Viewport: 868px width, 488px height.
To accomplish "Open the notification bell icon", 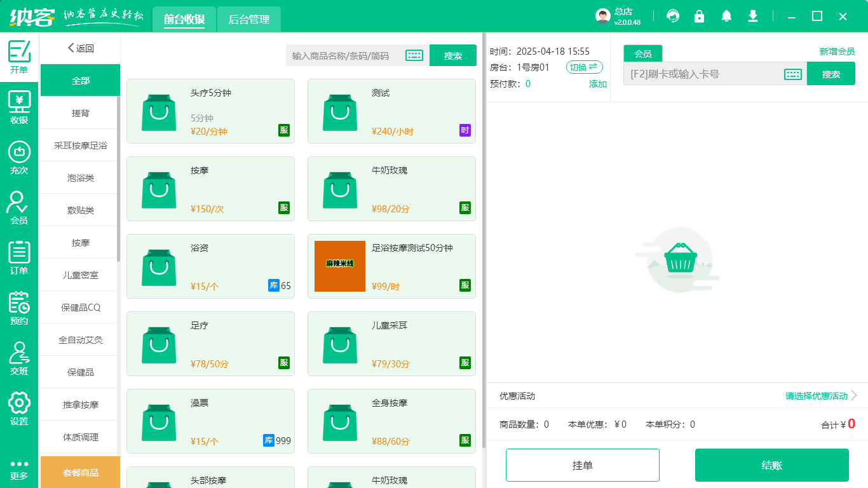I will [x=726, y=16].
